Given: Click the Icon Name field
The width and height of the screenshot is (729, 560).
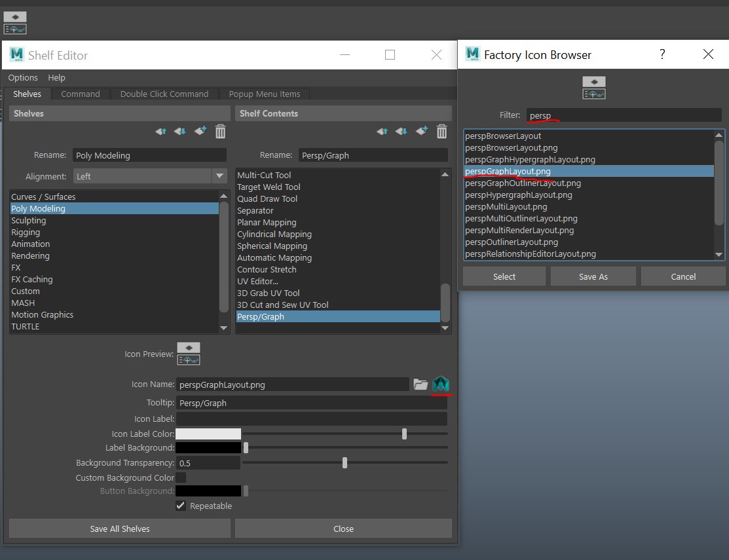Looking at the screenshot, I should click(x=292, y=384).
